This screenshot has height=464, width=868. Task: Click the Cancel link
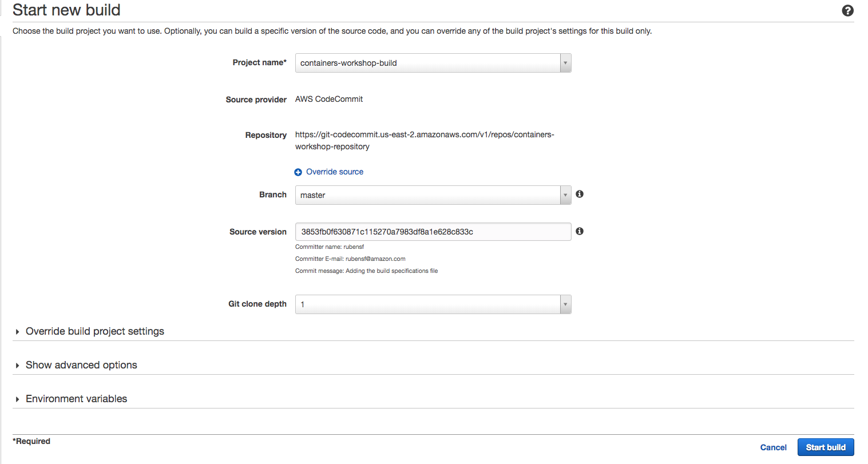coord(774,447)
